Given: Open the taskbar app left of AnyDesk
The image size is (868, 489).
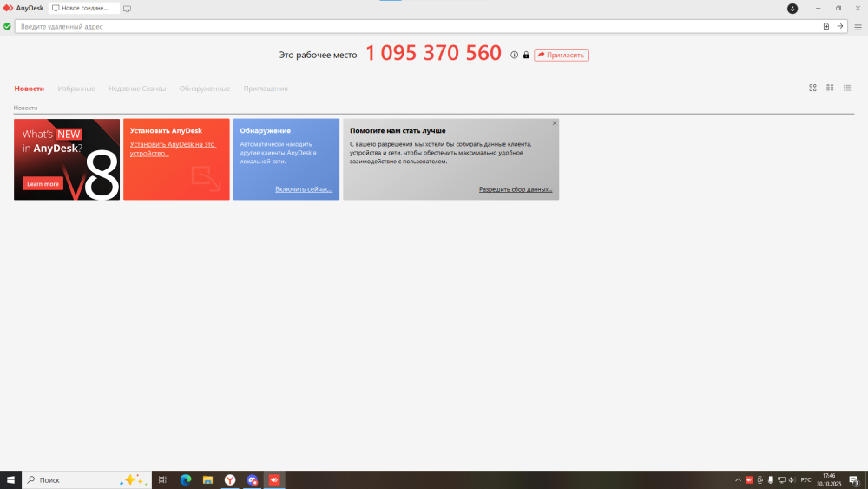Looking at the screenshot, I should coord(253,480).
